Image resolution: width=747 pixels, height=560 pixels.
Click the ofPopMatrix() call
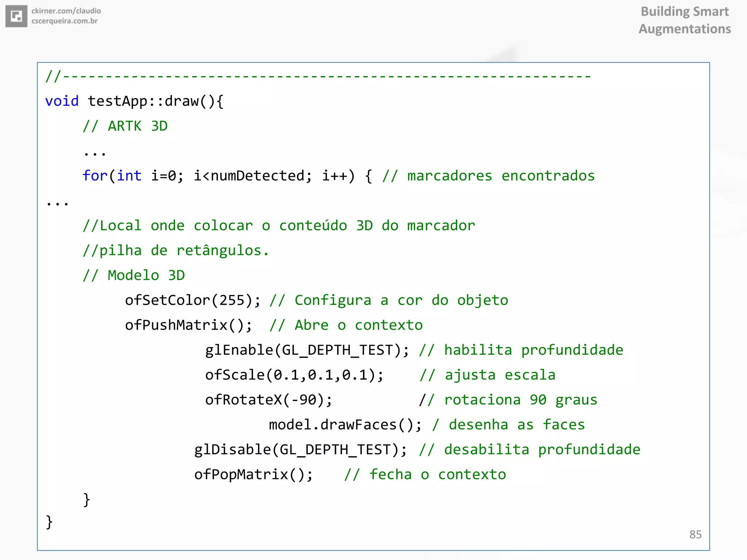[x=253, y=475]
